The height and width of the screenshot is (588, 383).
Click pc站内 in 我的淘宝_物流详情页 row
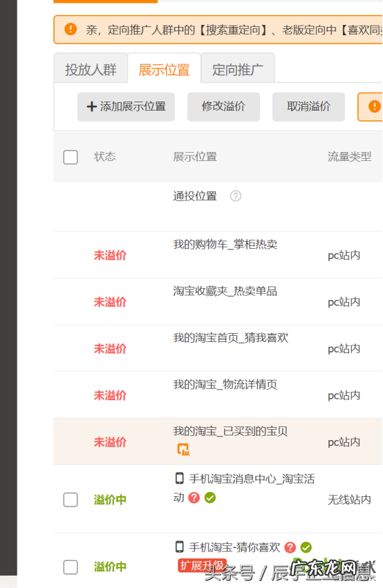[344, 395]
